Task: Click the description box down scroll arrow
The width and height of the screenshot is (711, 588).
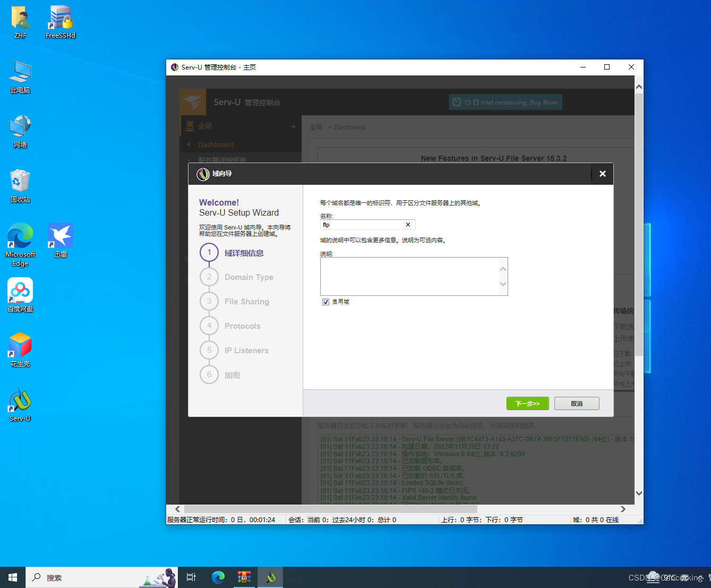Action: click(503, 284)
